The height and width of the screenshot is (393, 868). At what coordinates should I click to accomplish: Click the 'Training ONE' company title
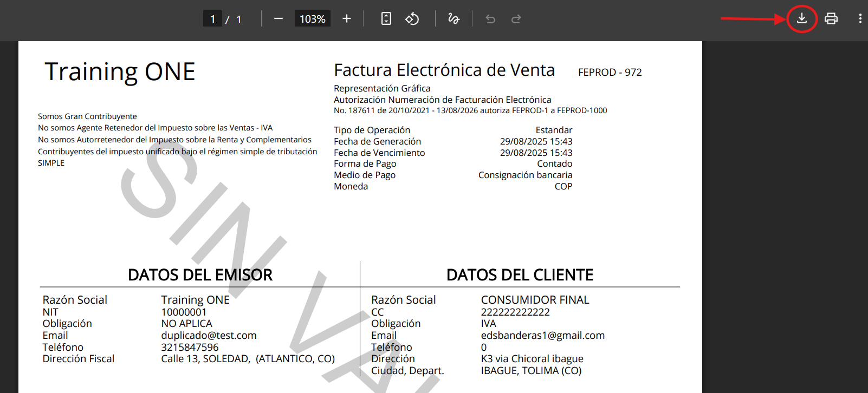(120, 72)
